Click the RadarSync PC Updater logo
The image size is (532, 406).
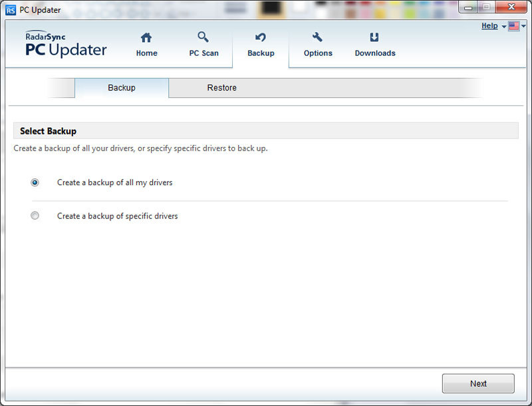coord(66,44)
